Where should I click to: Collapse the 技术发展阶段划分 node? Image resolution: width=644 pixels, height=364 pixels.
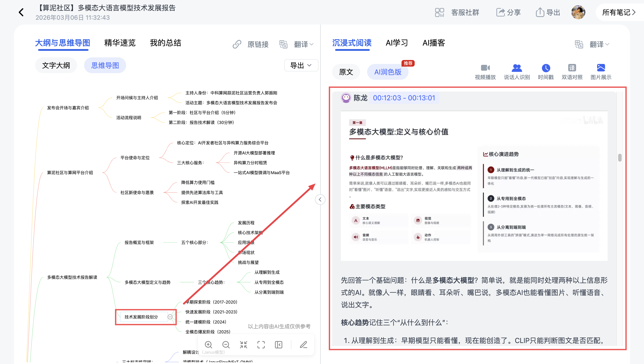[x=170, y=317]
